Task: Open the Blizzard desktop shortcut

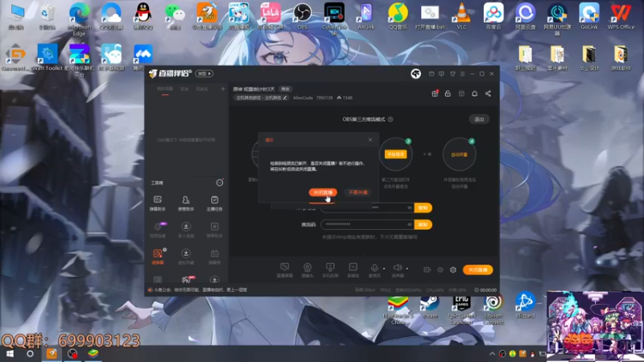Action: coord(526,306)
